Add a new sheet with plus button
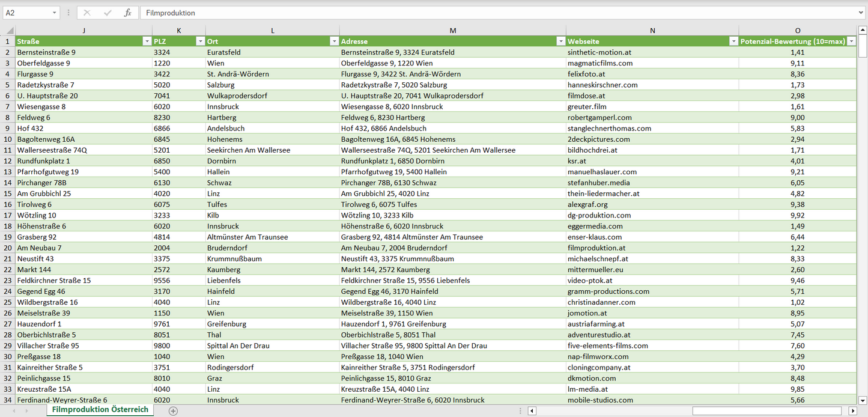Viewport: 868px width, 417px height. point(173,411)
